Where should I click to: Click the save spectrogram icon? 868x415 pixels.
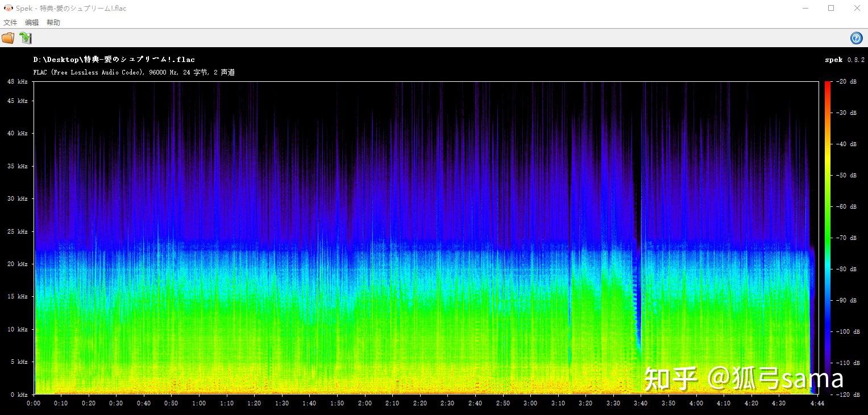point(26,38)
